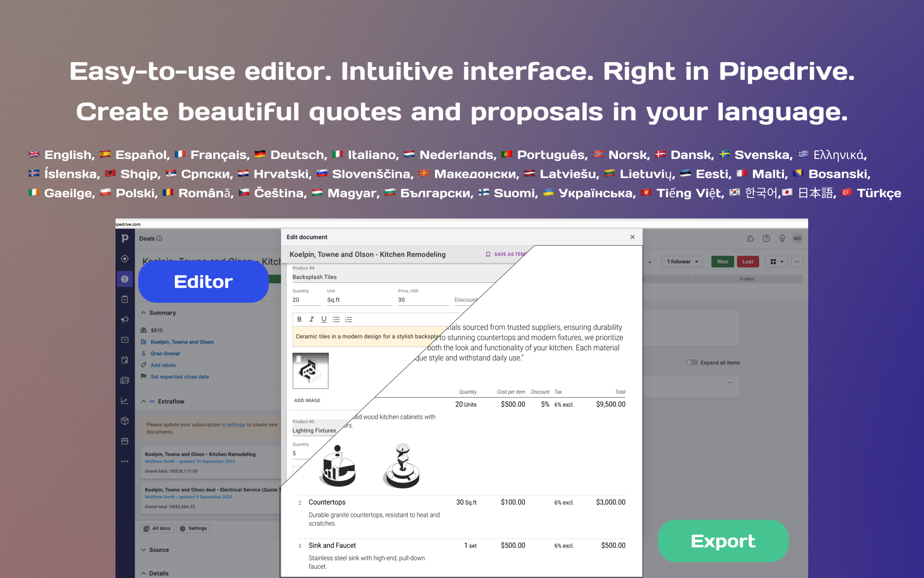Screen dimensions: 924x578
Task: Click the Backsplash Tiles product name field
Action: click(x=394, y=277)
